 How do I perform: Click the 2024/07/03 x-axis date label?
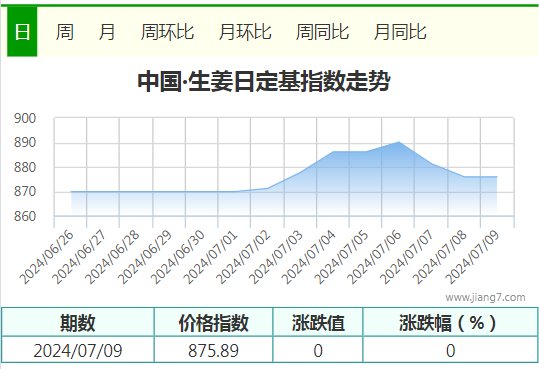276,257
